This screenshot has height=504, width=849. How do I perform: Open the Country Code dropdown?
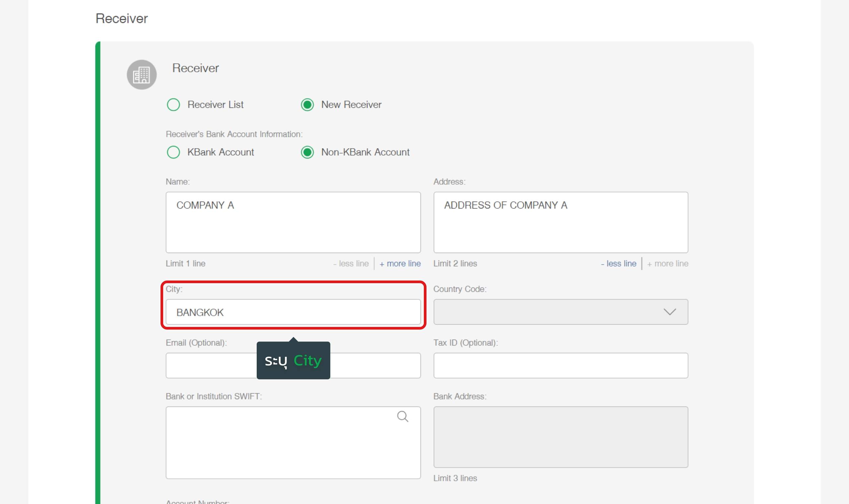[x=560, y=312]
